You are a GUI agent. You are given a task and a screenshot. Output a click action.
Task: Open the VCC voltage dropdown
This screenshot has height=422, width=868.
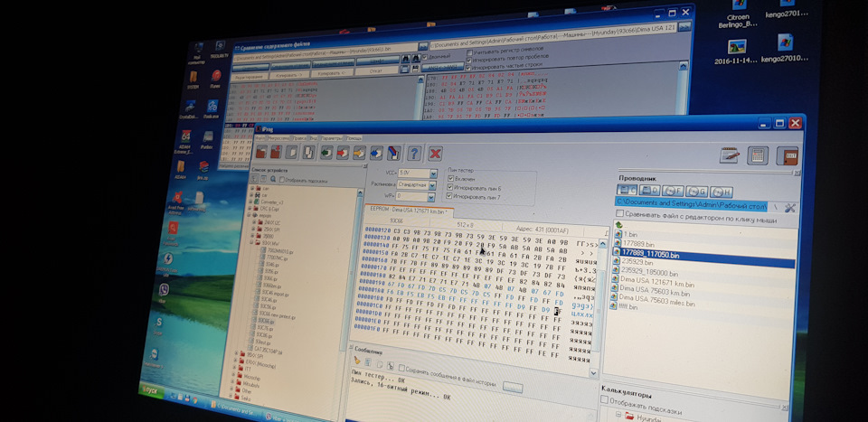433,173
